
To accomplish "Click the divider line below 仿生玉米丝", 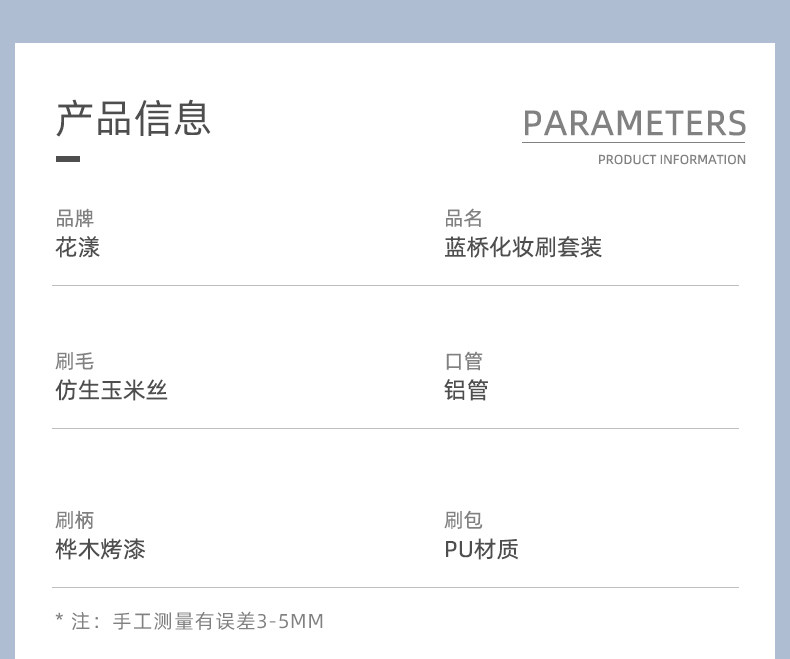I will [x=395, y=429].
